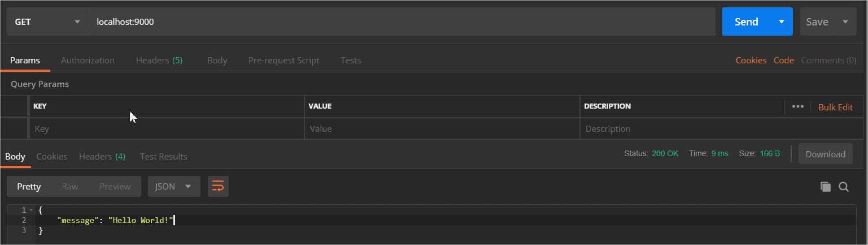This screenshot has height=245, width=868.
Task: Open the three-dots column options
Action: [x=797, y=106]
